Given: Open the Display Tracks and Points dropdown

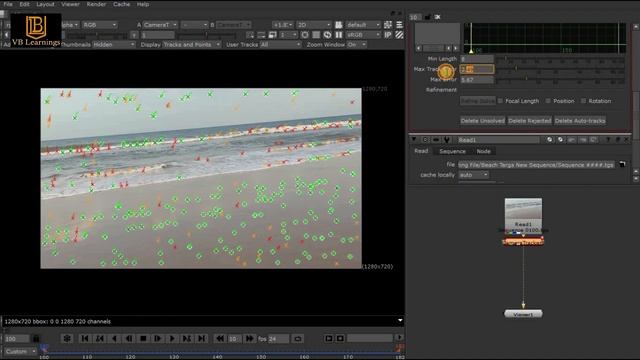Looking at the screenshot, I should (191, 44).
